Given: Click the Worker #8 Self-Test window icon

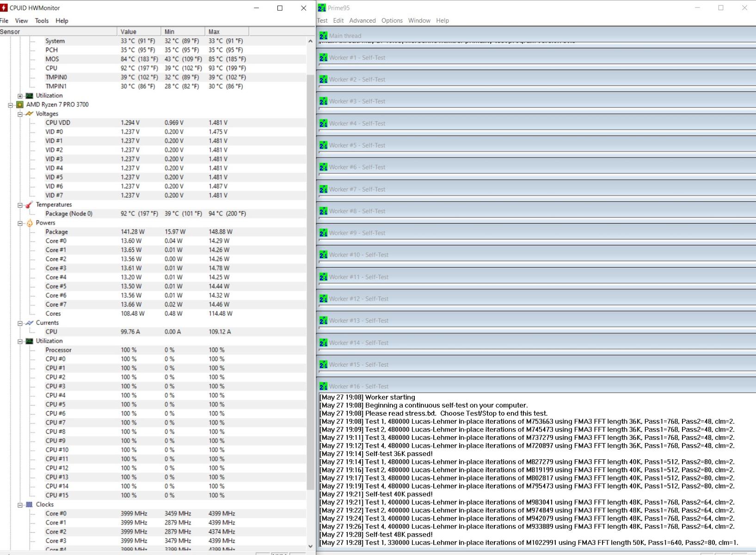Looking at the screenshot, I should [323, 210].
